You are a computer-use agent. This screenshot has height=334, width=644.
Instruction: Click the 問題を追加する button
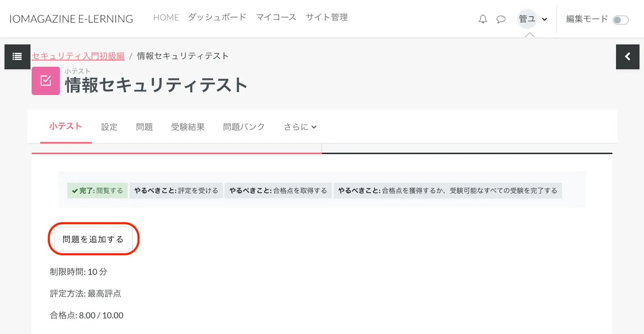click(x=93, y=239)
